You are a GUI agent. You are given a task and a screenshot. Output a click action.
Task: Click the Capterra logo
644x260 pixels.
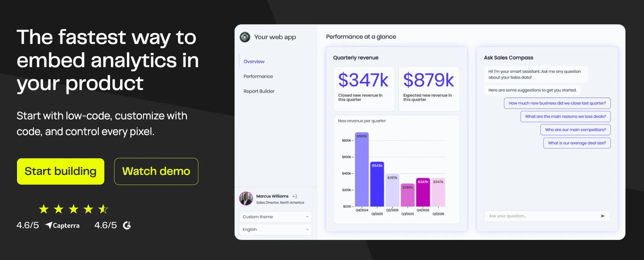[x=62, y=225]
